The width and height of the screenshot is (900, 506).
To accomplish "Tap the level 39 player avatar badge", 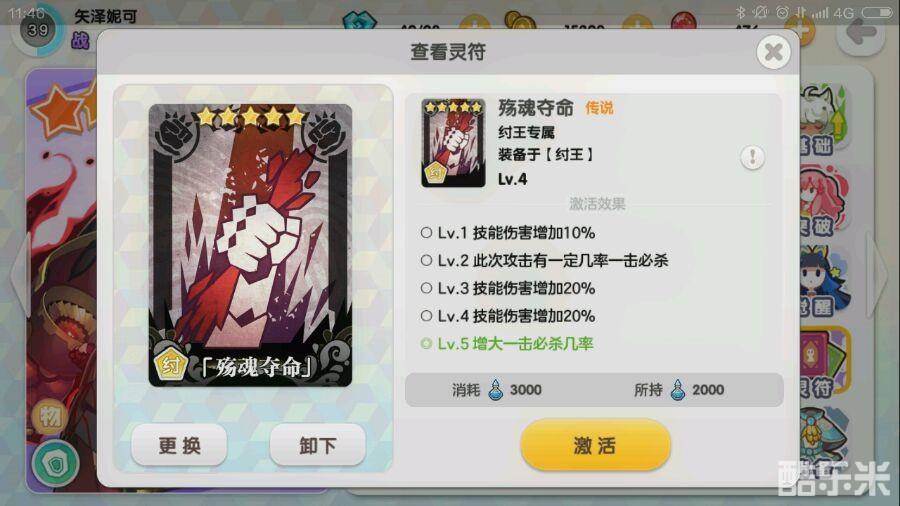I will 37,29.
